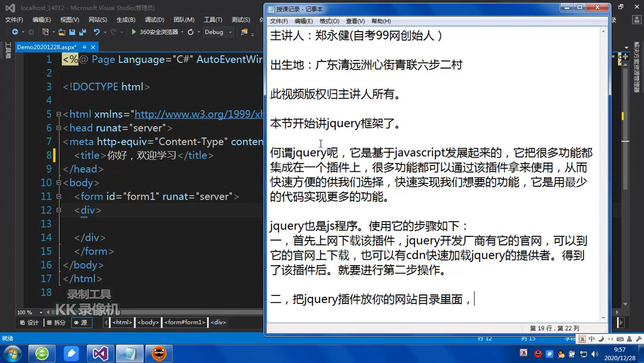644x363 pixels.
Task: Switch to 拆分 (Split) view
Action: [x=57, y=322]
